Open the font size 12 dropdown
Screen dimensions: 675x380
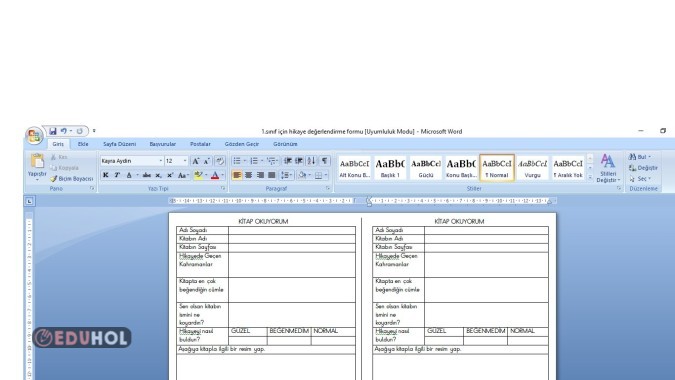(185, 161)
